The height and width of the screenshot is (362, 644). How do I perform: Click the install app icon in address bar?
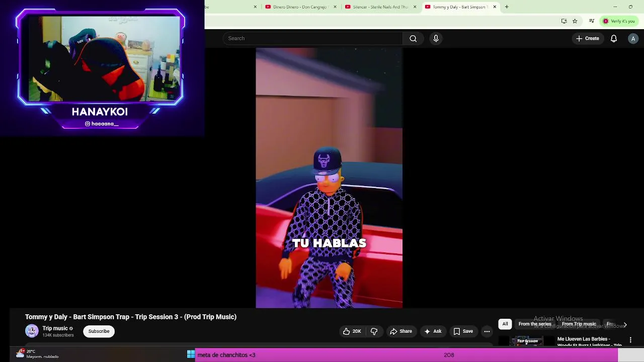564,21
